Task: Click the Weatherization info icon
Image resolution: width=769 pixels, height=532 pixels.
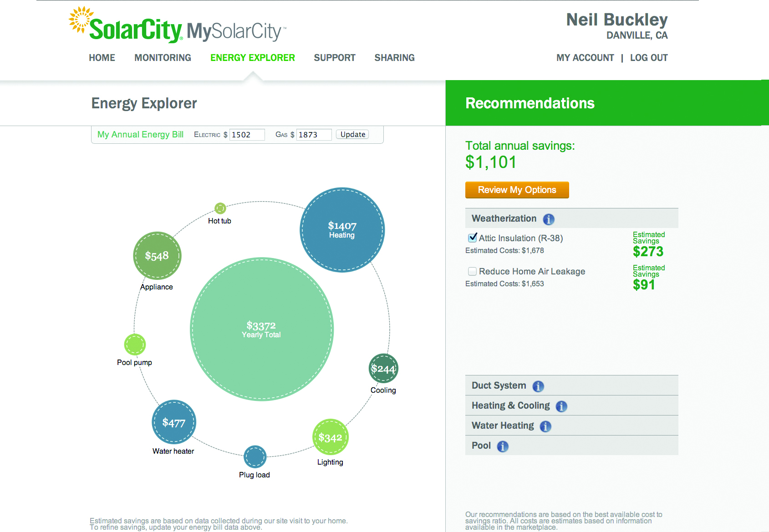Action: coord(549,219)
